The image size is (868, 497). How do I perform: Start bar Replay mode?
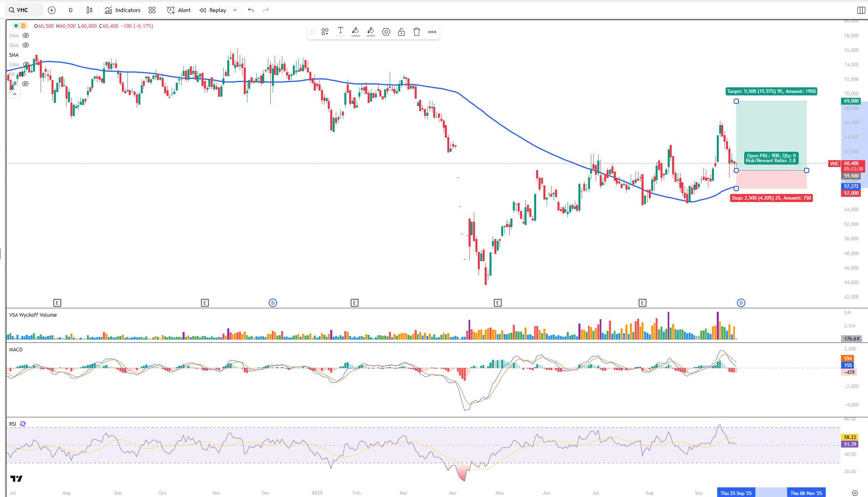pyautogui.click(x=213, y=10)
